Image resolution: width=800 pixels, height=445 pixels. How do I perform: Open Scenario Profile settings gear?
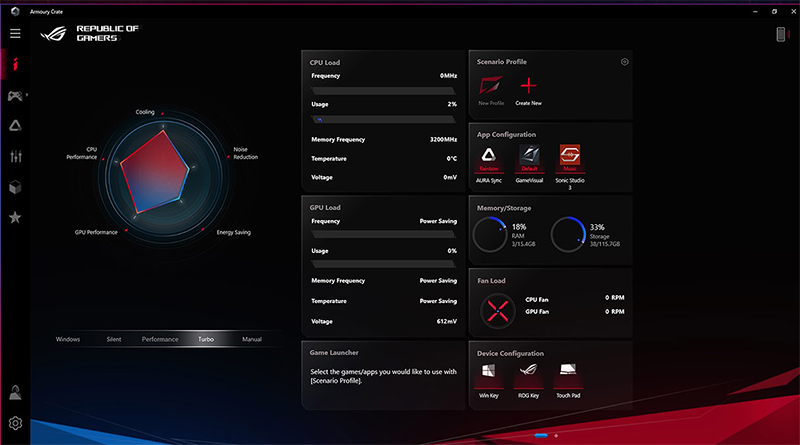click(x=624, y=62)
